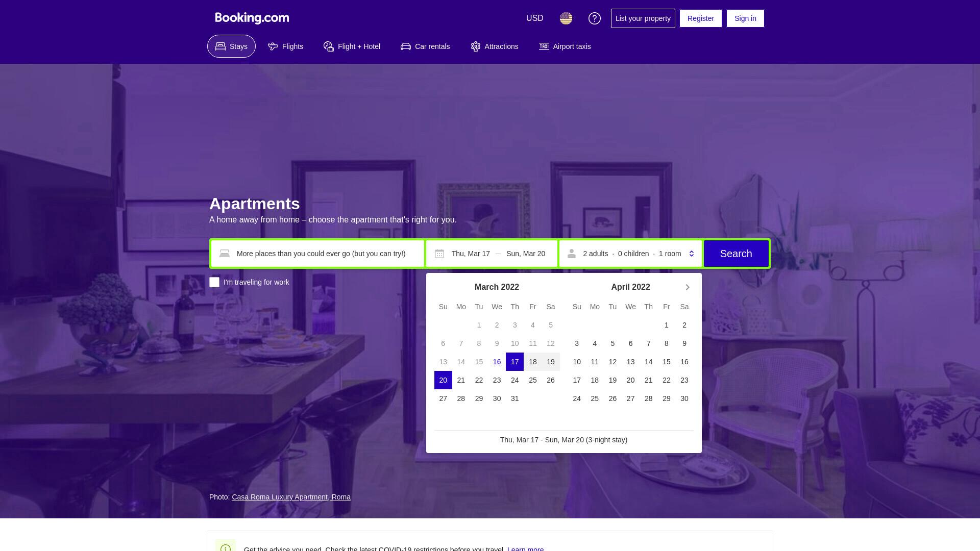Image resolution: width=980 pixels, height=551 pixels.
Task: Open the Attractions tab
Action: 495,46
